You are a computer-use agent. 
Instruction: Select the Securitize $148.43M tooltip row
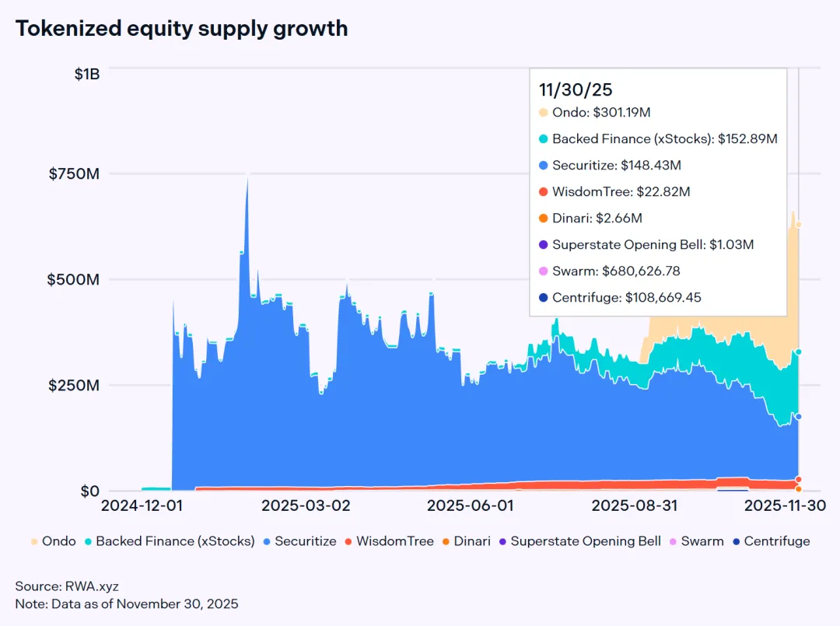pyautogui.click(x=609, y=166)
